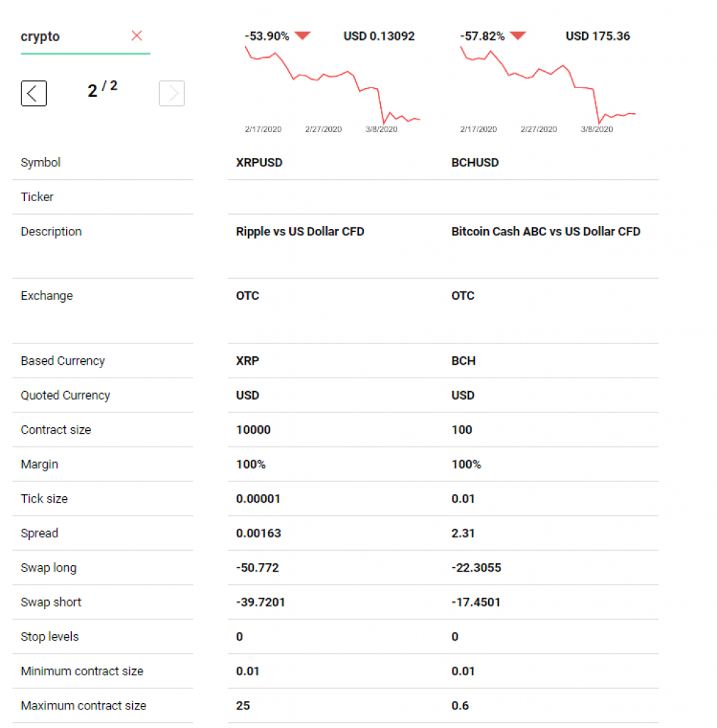The image size is (717, 728).
Task: Click Bitcoin Cash ABC vs US Dollar CFD description
Action: coord(545,231)
